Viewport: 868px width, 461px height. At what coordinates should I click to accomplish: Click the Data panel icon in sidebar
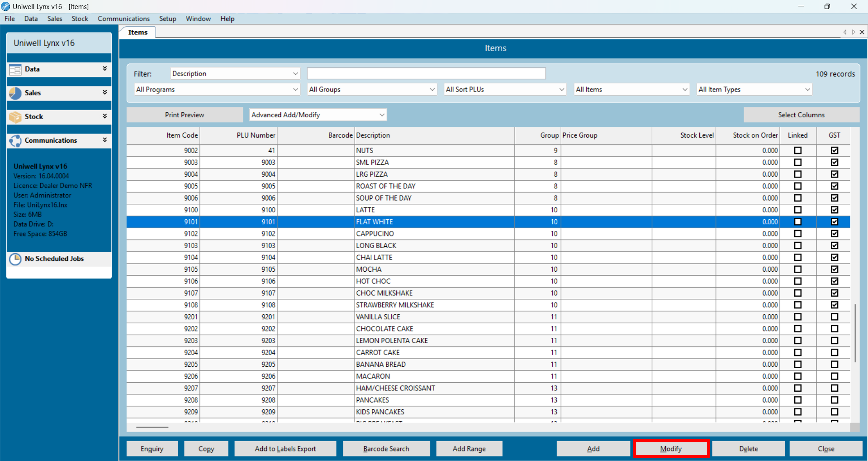(15, 69)
